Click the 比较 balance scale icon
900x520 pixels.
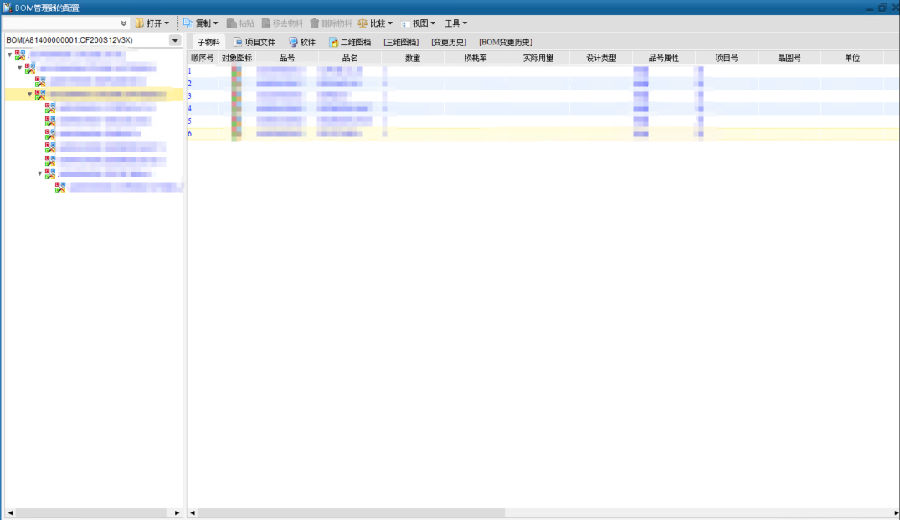362,23
